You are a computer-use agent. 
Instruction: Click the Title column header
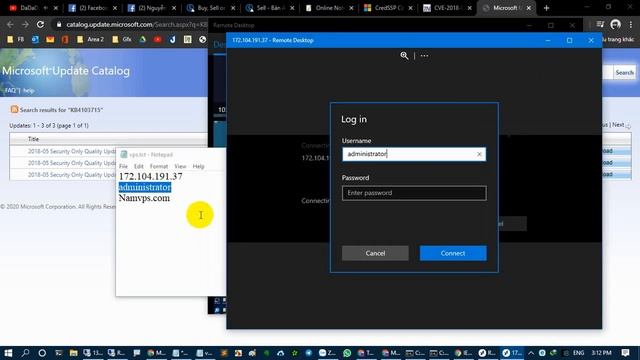[x=33, y=139]
